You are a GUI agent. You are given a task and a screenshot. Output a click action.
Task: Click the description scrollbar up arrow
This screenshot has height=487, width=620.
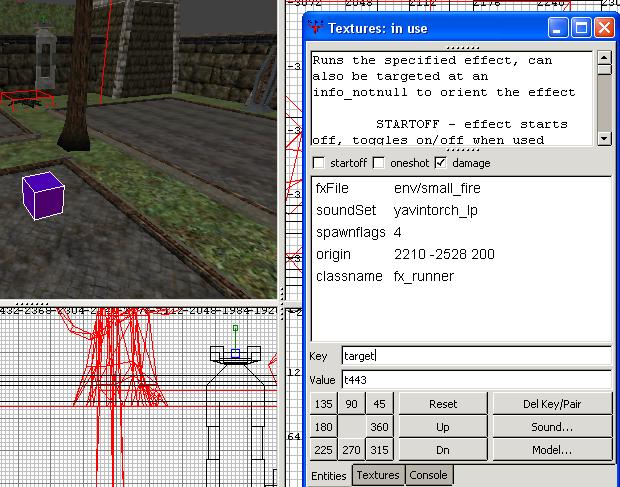[604, 58]
